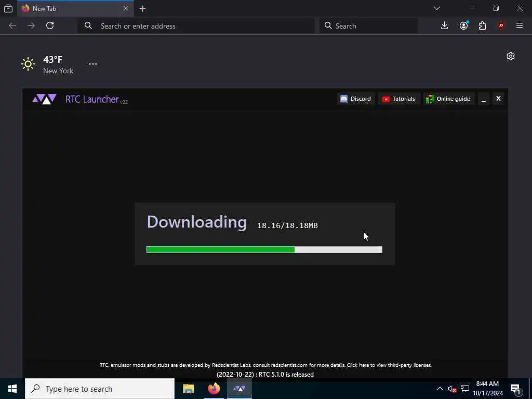Open the Online guide button

448,99
